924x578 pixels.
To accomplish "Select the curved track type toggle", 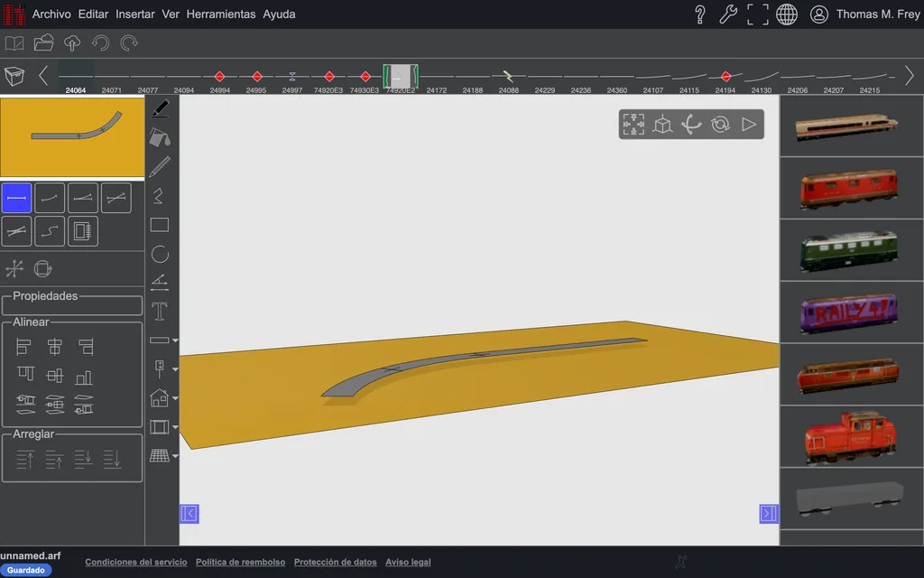I will click(50, 198).
